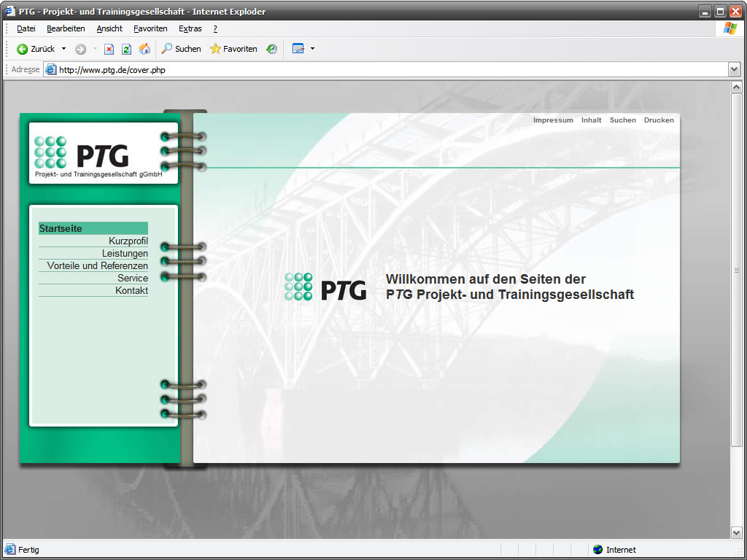The image size is (747, 560).
Task: Maximize the browser window
Action: [720, 11]
